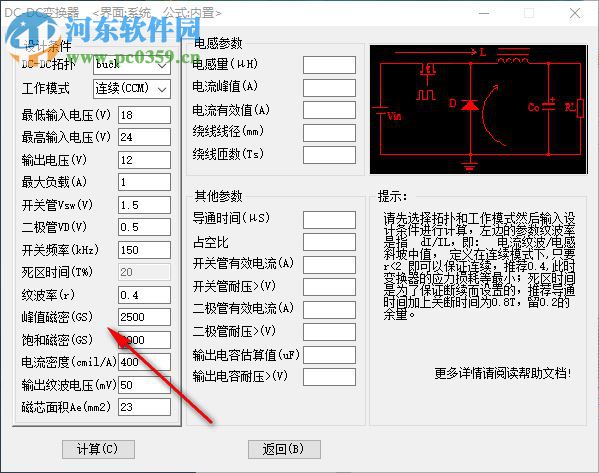This screenshot has height=473, width=599.
Task: Click the 更多详情请阅读帮助文档 text
Action: 503,373
